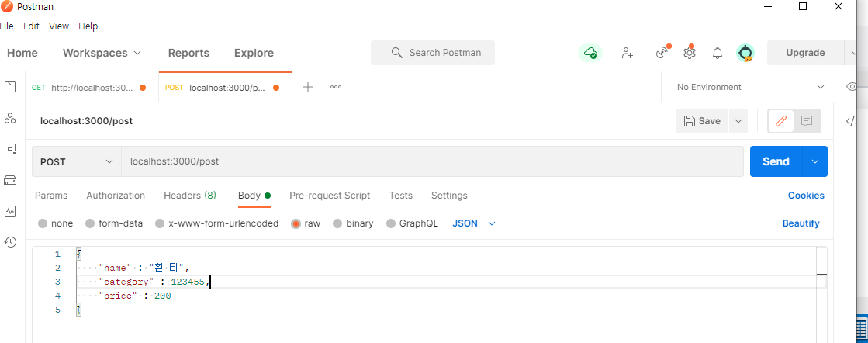868x343 pixels.
Task: Open the comments view icon
Action: point(807,121)
